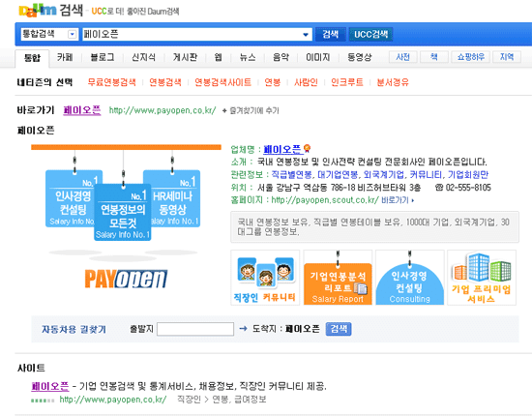Open the 기업연봉분석 리포트 Salary Report thumbnail
Screen dimensions: 532x416
338,278
